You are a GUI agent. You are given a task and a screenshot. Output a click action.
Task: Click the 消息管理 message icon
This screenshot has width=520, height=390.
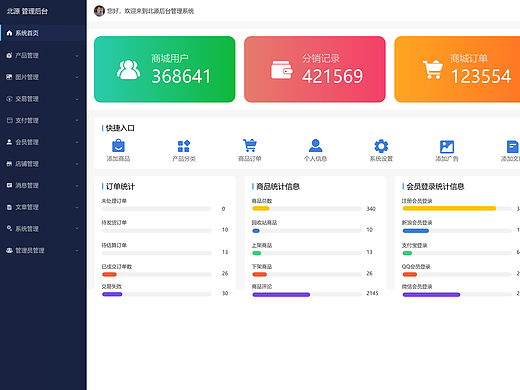[x=9, y=185]
